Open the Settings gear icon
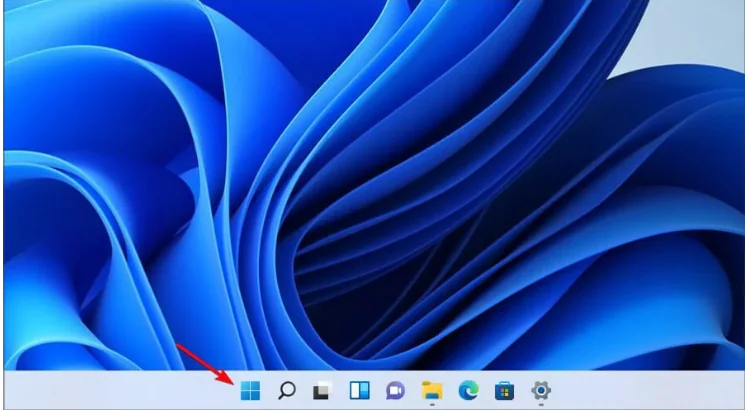The image size is (745, 410). [x=541, y=390]
